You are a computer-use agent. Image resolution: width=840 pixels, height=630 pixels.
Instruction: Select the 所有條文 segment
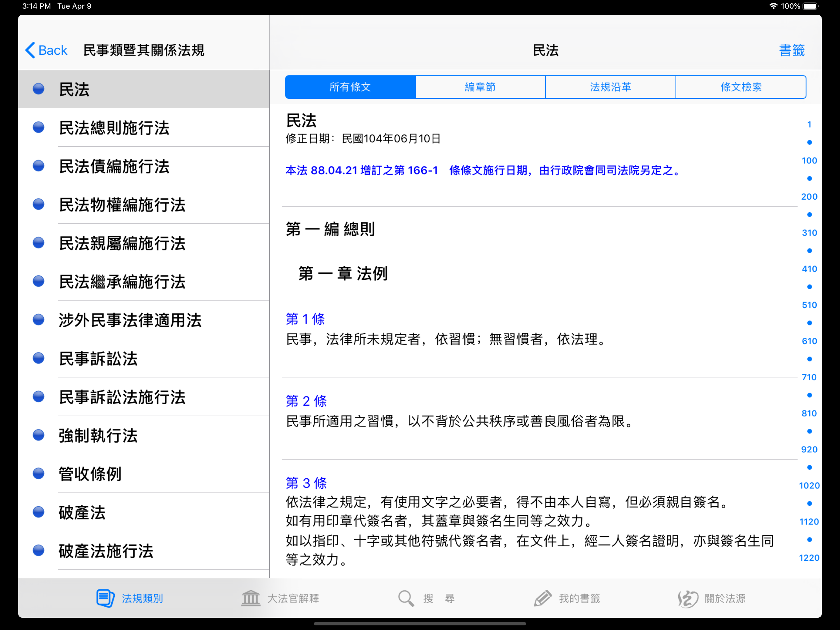pyautogui.click(x=350, y=87)
